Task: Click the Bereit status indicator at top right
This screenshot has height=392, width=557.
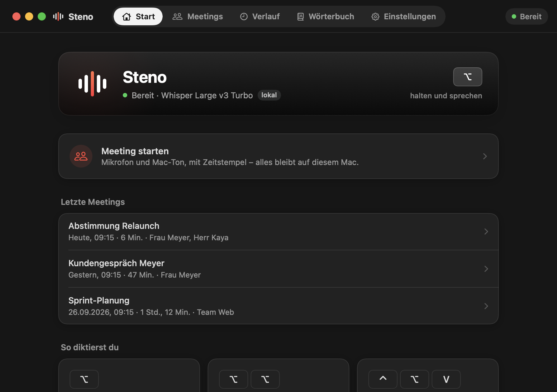Action: point(527,16)
